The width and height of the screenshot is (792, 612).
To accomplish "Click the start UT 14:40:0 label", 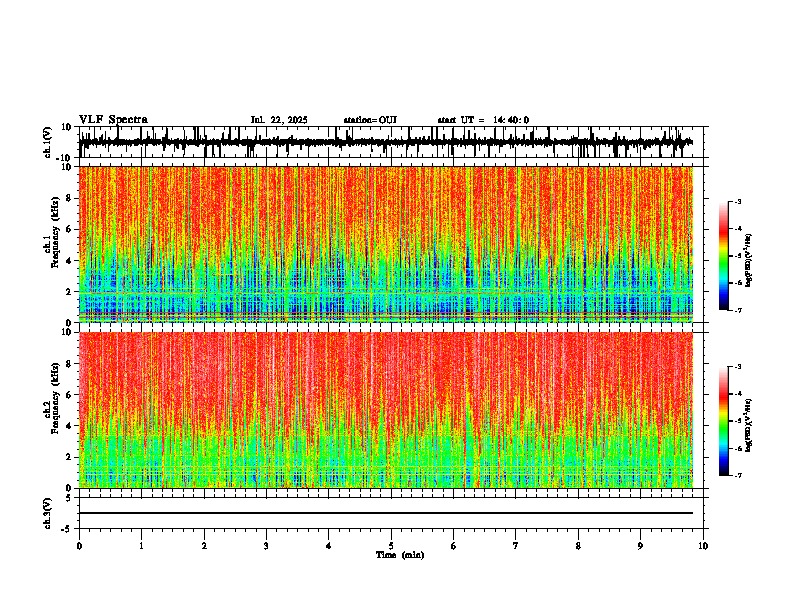I will tap(483, 120).
